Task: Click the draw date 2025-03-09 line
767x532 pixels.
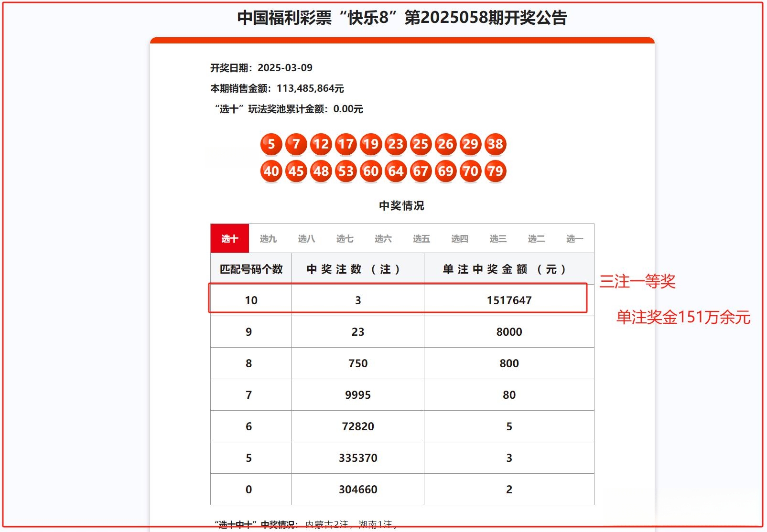Action: [x=261, y=68]
